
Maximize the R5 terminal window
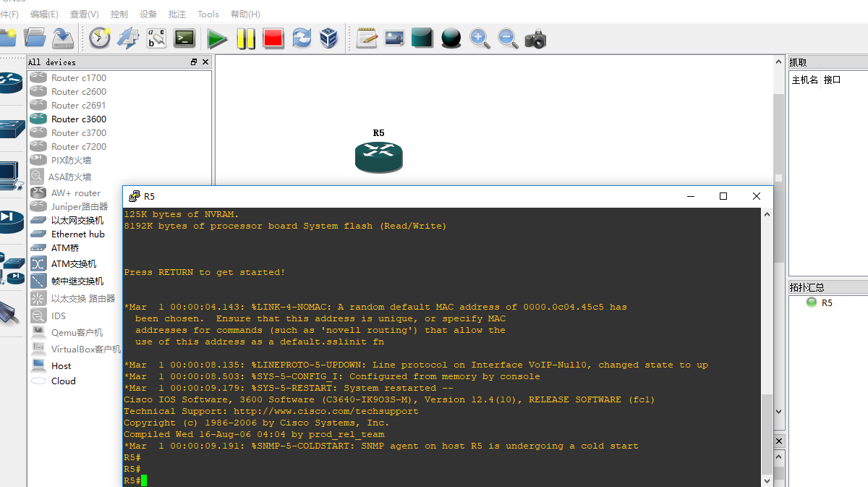coord(723,196)
